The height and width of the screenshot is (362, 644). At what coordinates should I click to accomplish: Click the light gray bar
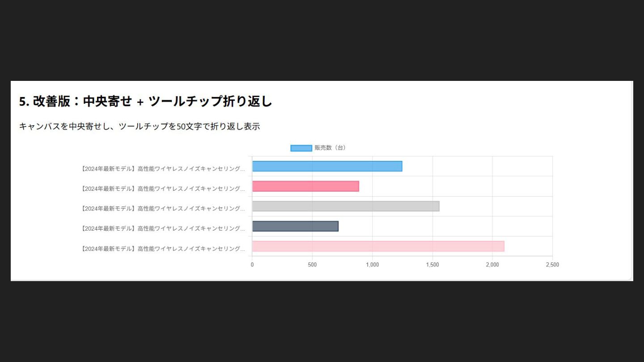[x=345, y=206]
